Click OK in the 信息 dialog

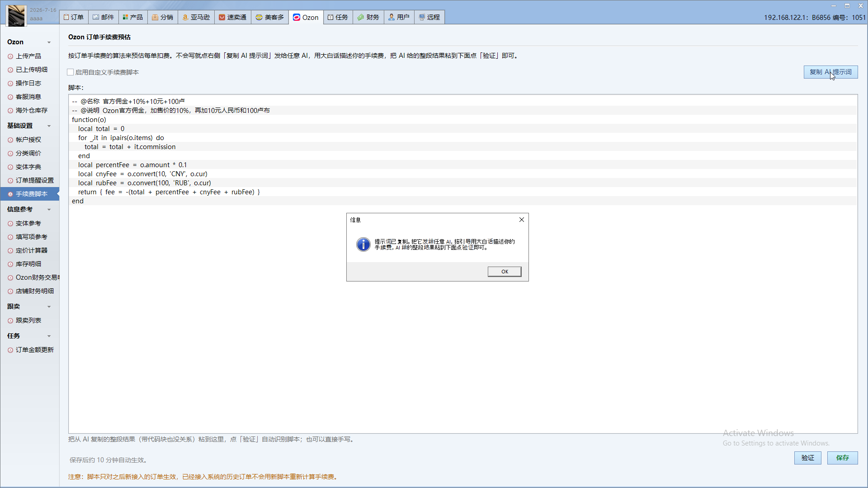(x=505, y=272)
